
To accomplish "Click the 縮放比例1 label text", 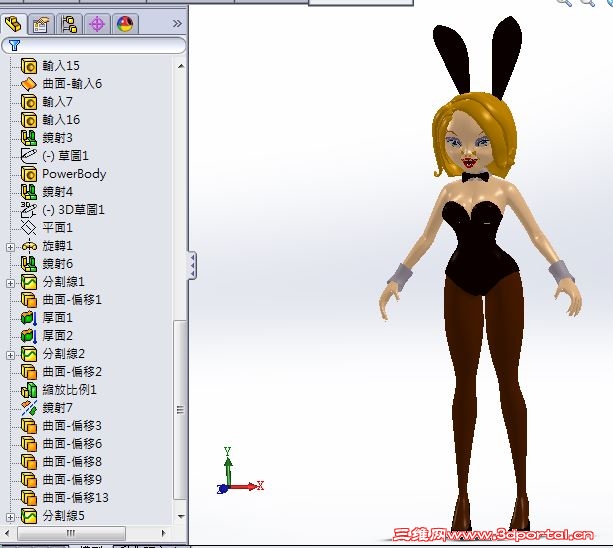I will pos(69,390).
